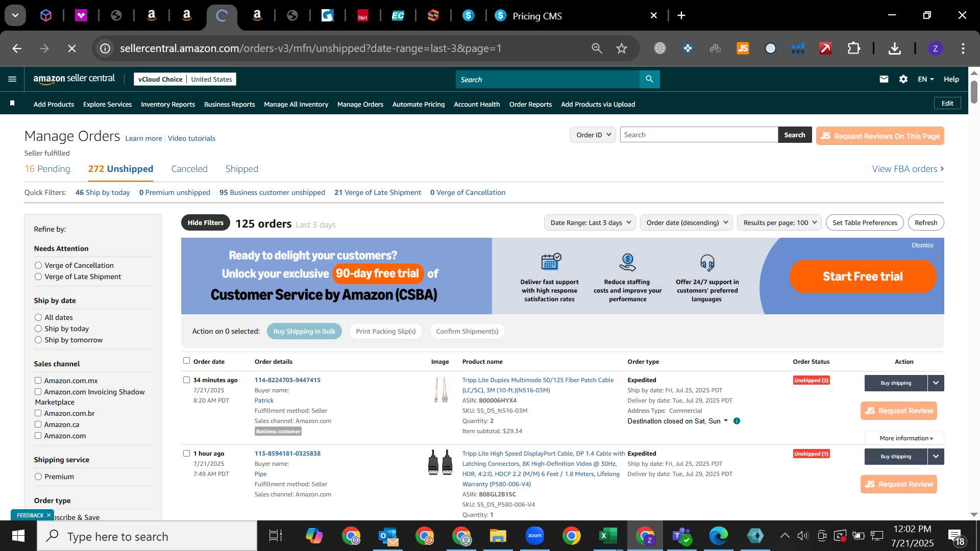Click the page vertical scrollbar thumb
The width and height of the screenshot is (980, 551).
click(974, 92)
